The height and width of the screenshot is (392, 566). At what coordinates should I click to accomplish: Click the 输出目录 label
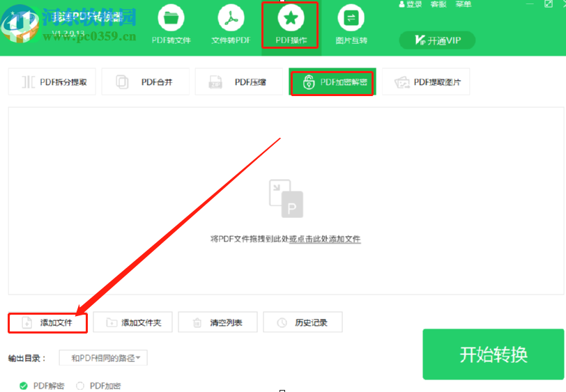[27, 359]
